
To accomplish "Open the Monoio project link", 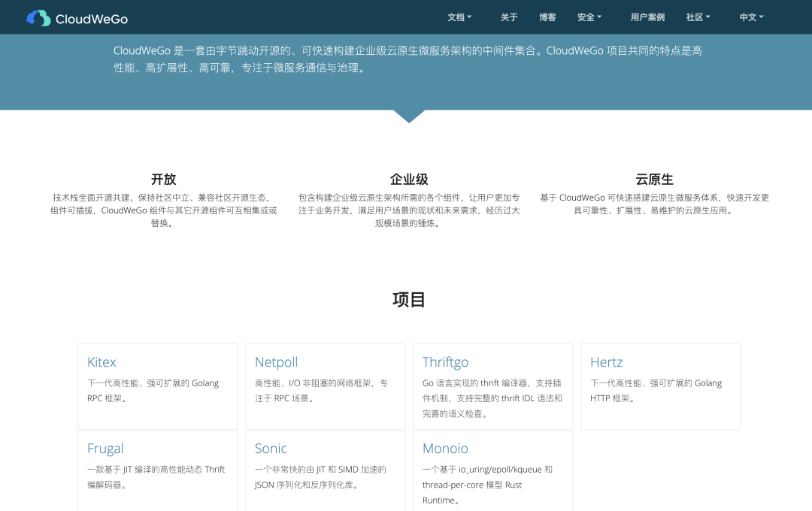I will pos(445,449).
